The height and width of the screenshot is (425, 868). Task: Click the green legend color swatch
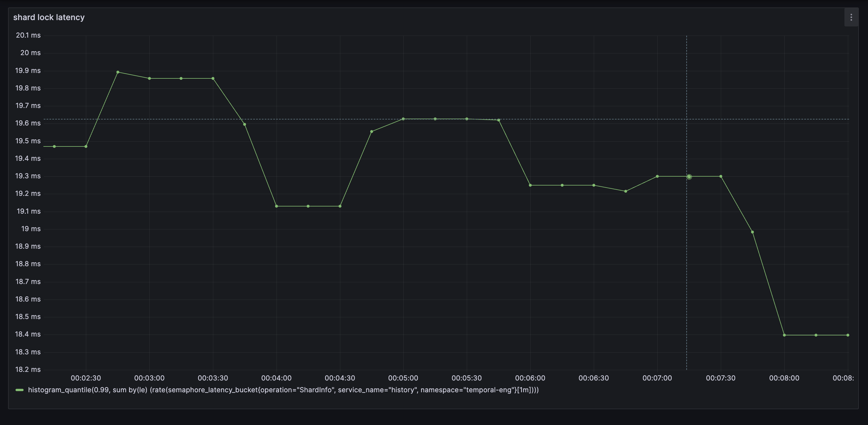tap(20, 390)
